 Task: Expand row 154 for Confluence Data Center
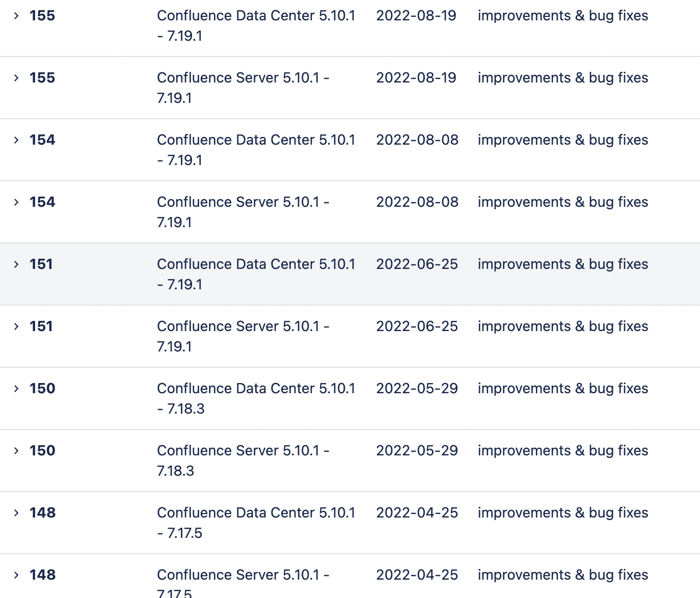pyautogui.click(x=17, y=140)
